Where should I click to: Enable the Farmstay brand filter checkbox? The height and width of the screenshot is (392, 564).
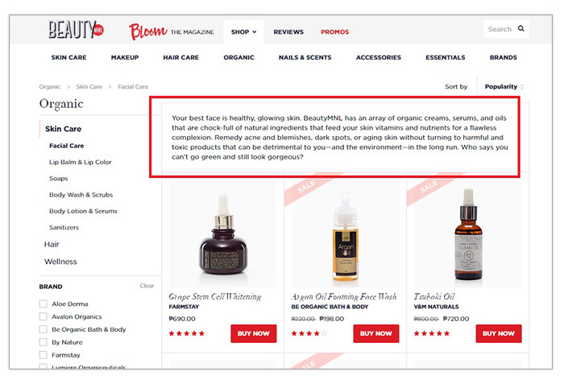pos(44,355)
